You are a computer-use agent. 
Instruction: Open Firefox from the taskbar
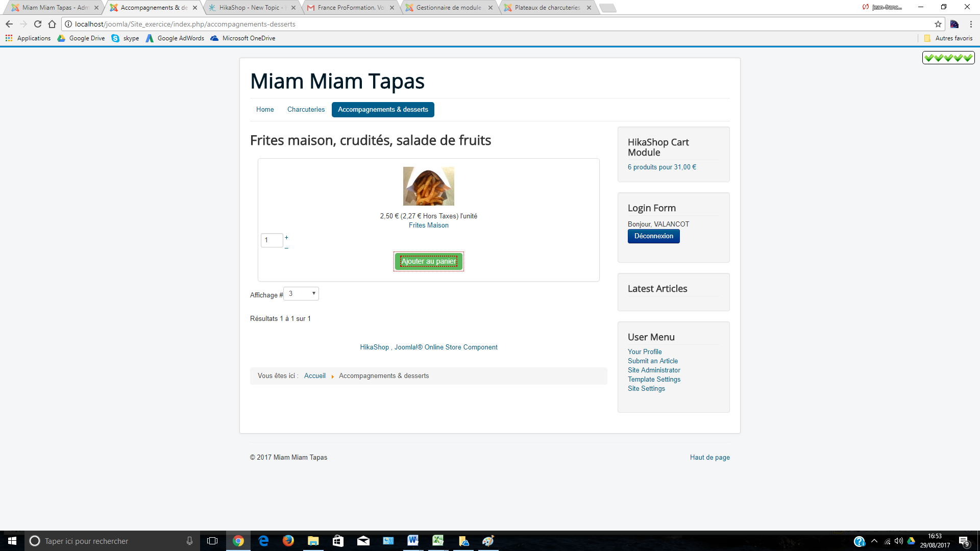point(288,541)
